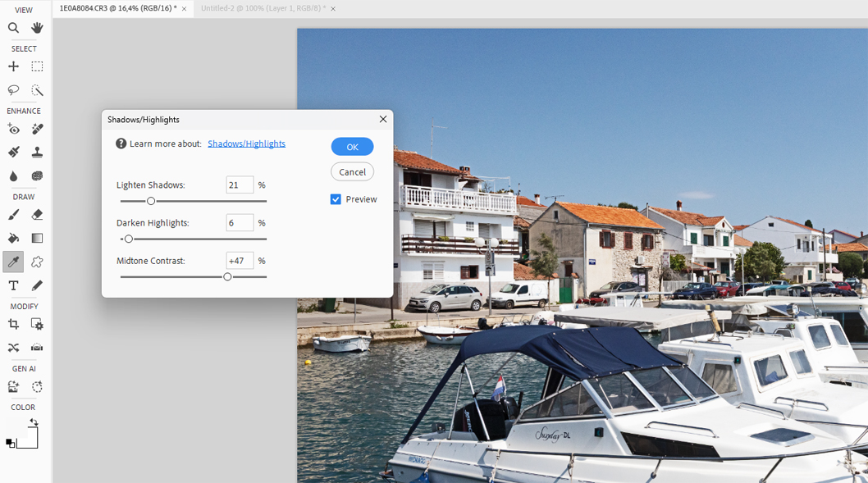Switch to the Untitled-2 document tab
Image resolution: width=868 pixels, height=483 pixels.
click(x=263, y=8)
